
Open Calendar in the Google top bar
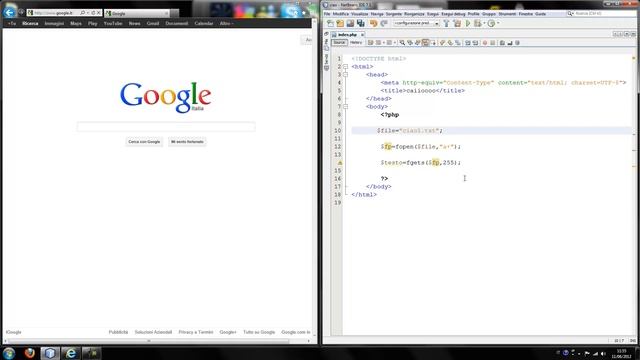coord(204,24)
